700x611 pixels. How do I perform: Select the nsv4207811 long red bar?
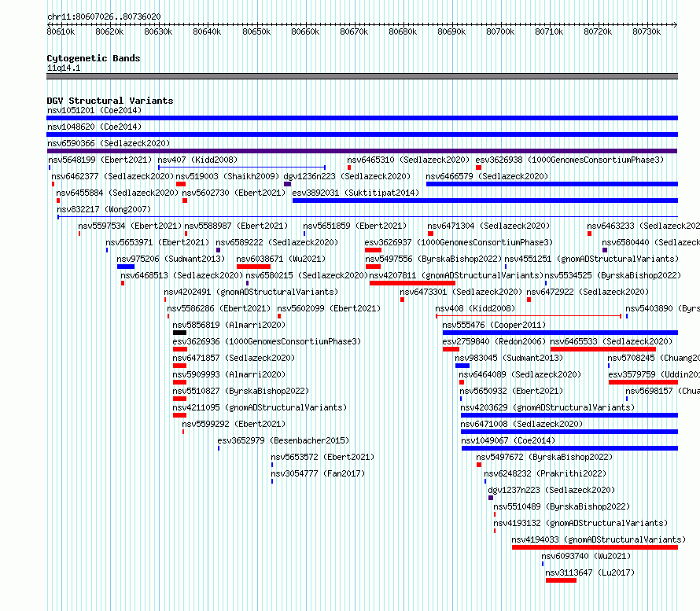412,283
